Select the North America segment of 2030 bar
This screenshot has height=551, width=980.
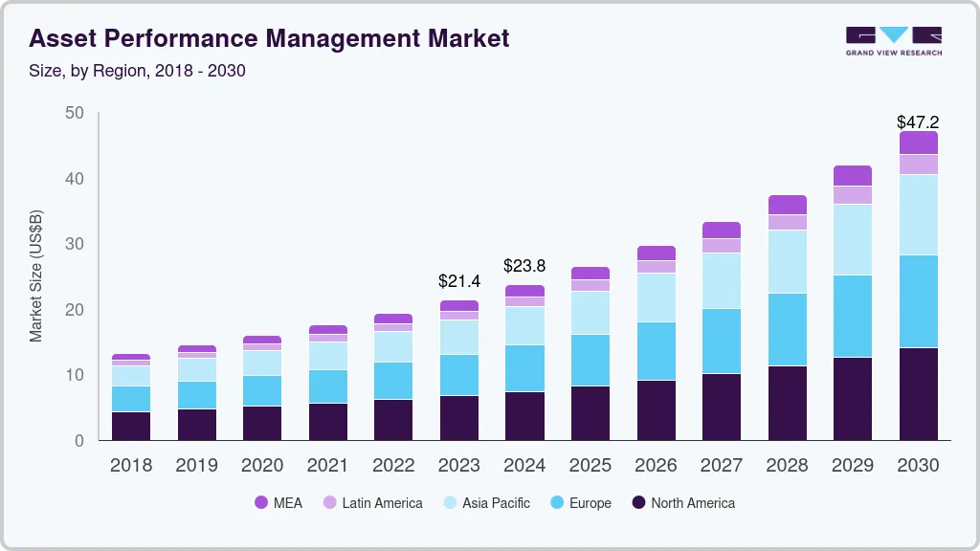[x=918, y=393]
